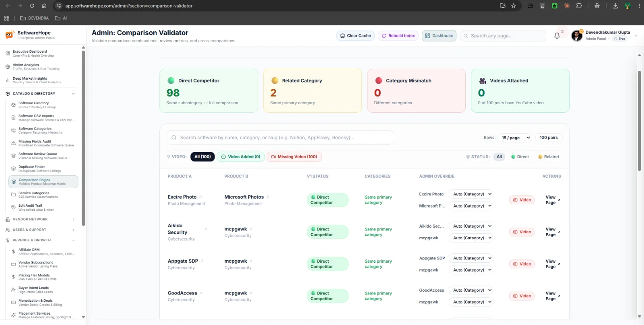Screen dimensions: 644x325
Task: Filter by Video Added (0)
Action: [241, 157]
